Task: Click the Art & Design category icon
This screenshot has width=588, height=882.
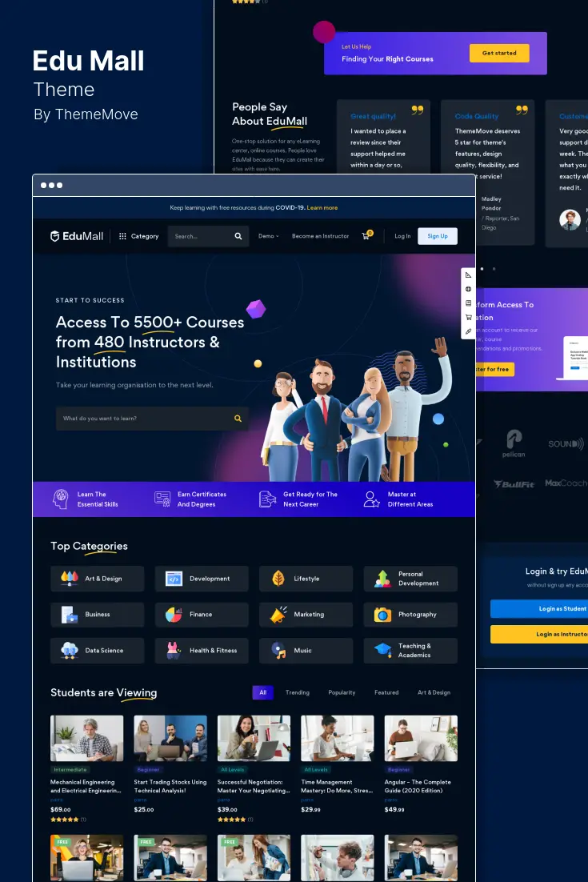Action: pyautogui.click(x=69, y=578)
